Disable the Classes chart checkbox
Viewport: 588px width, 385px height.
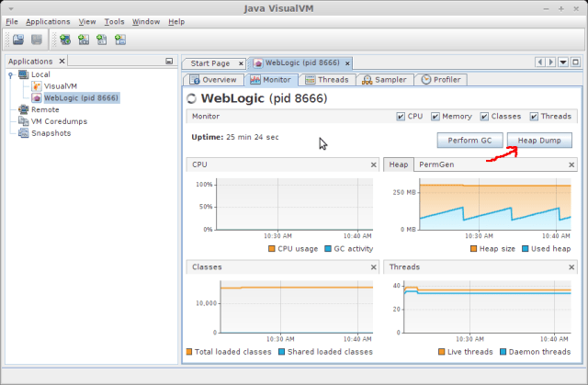487,117
